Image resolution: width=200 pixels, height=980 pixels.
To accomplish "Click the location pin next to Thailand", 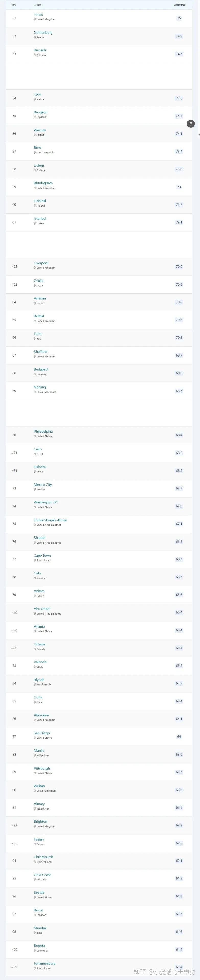I will [x=35, y=117].
